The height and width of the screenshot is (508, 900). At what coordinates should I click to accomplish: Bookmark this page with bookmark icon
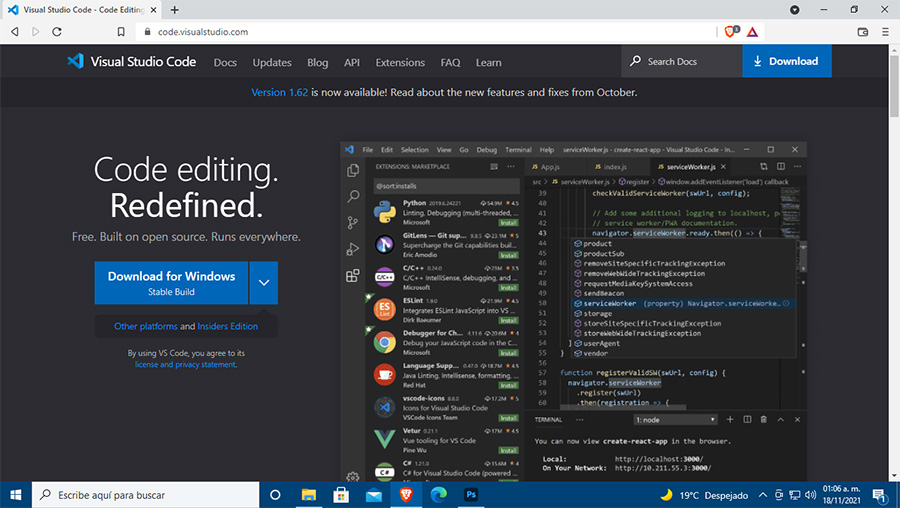(121, 32)
